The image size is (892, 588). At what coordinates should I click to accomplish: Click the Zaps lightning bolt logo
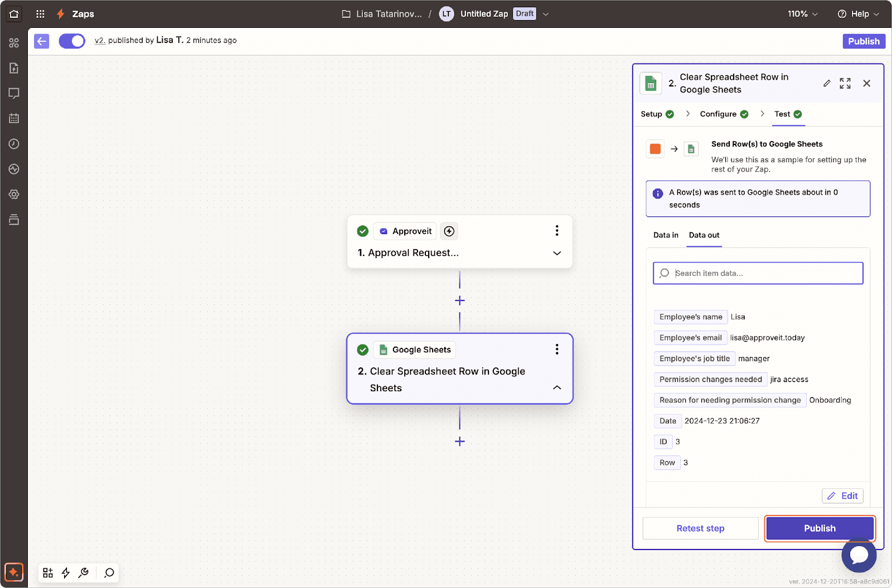[61, 14]
